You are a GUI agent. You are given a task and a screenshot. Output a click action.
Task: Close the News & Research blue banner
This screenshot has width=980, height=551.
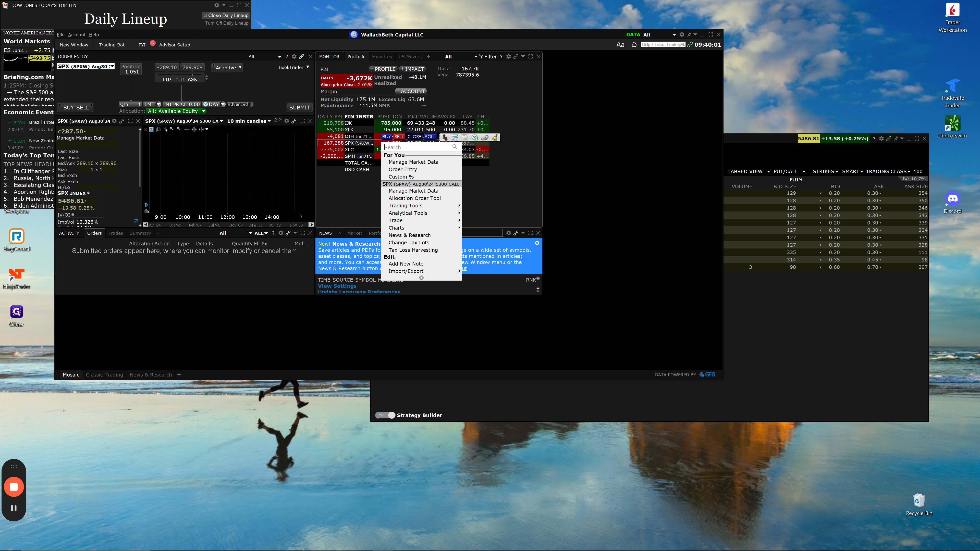tap(537, 243)
